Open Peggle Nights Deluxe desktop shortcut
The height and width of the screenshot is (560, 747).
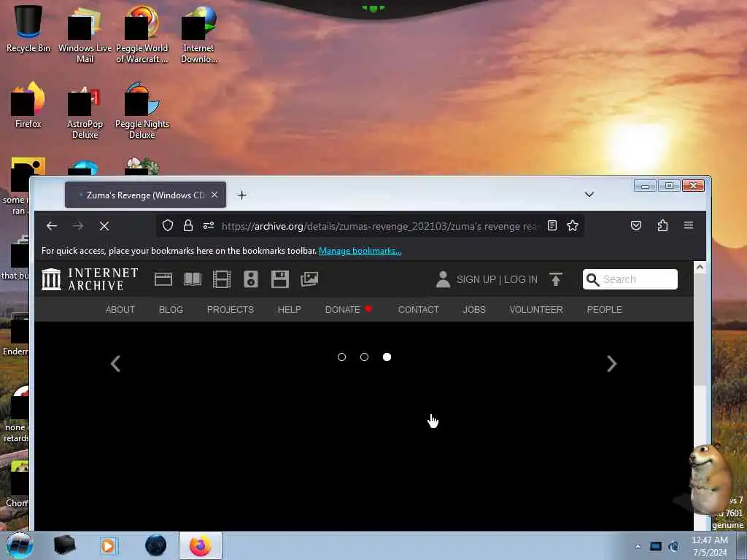pos(142,111)
